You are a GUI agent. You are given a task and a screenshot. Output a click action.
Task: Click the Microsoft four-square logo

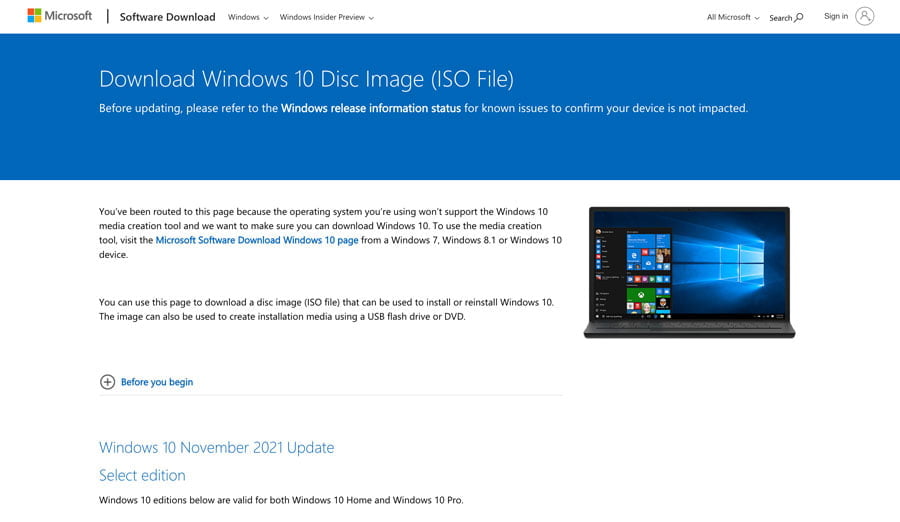tap(34, 16)
